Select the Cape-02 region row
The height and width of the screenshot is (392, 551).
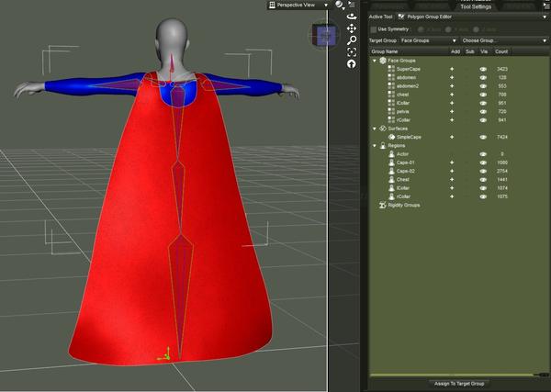[458, 171]
